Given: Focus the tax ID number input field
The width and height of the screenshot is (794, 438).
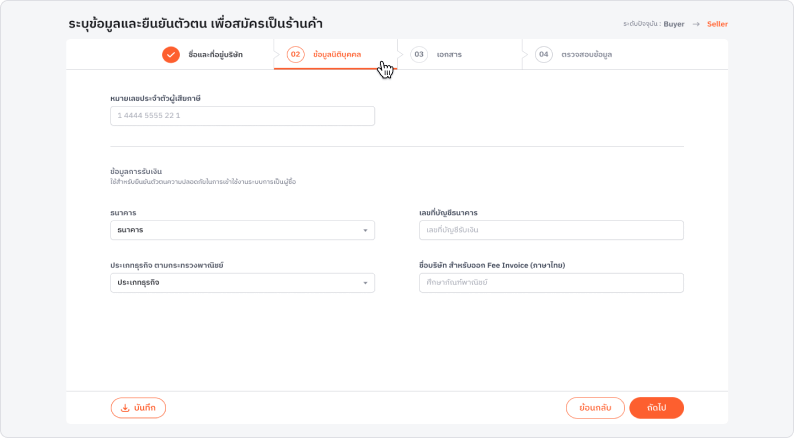Looking at the screenshot, I should click(x=243, y=116).
